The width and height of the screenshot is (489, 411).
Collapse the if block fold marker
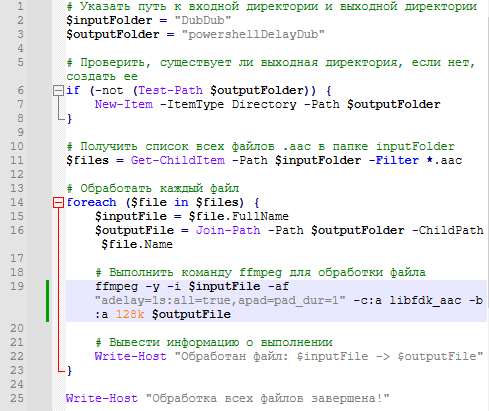click(x=58, y=91)
